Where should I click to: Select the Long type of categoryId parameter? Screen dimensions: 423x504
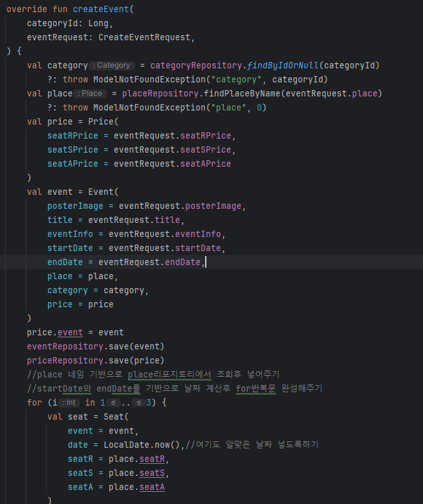98,23
